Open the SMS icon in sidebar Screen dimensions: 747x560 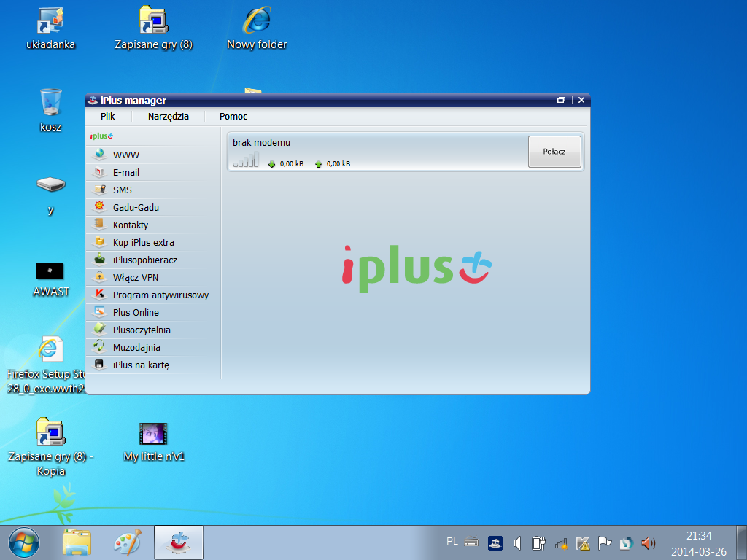click(x=99, y=190)
